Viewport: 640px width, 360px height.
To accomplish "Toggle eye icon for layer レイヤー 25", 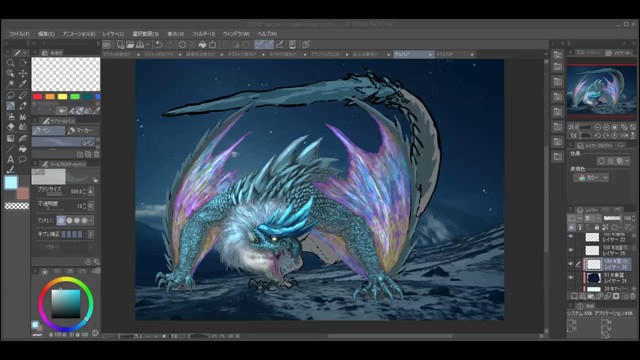I will [571, 250].
